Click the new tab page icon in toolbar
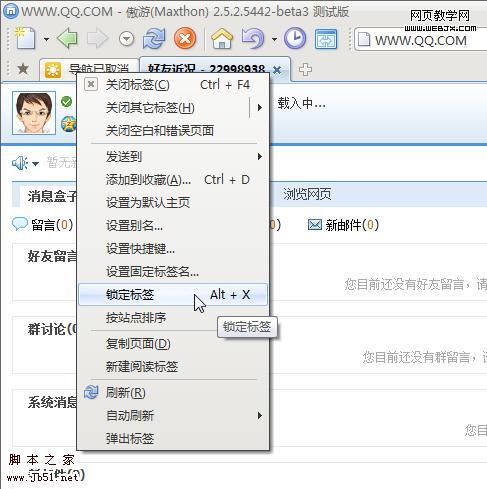487x489 pixels. click(25, 38)
